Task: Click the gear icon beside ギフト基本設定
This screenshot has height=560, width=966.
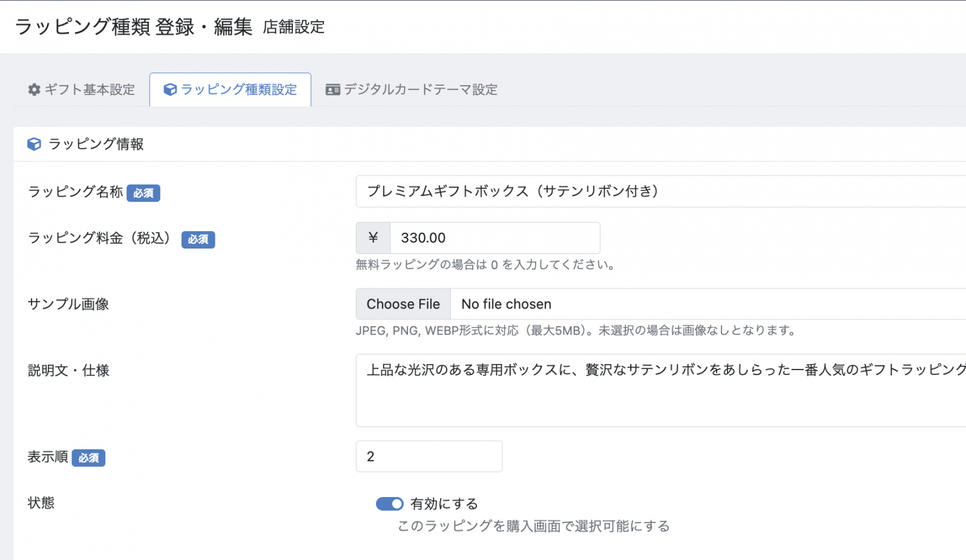Action: [x=34, y=90]
